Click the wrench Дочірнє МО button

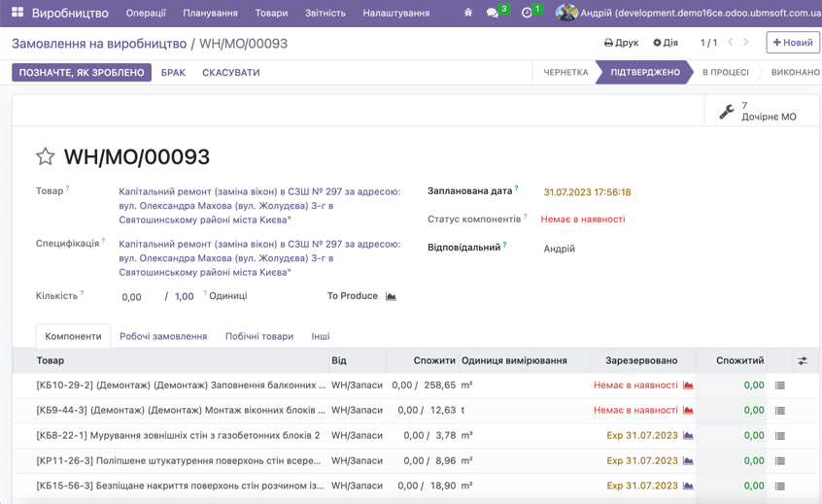pos(759,112)
